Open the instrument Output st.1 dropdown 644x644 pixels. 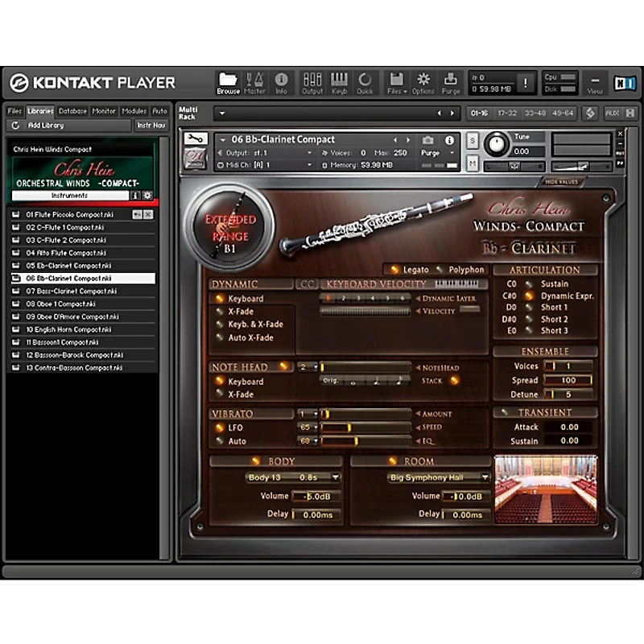[x=310, y=153]
